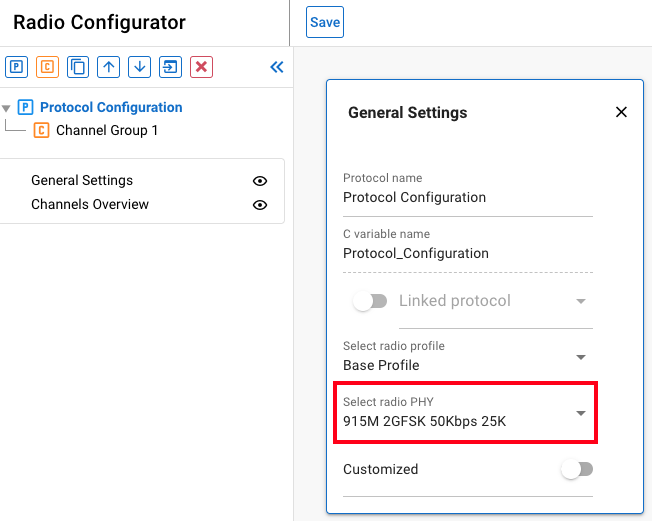Click the red X delete icon
Viewport: 652px width, 521px height.
click(x=202, y=67)
